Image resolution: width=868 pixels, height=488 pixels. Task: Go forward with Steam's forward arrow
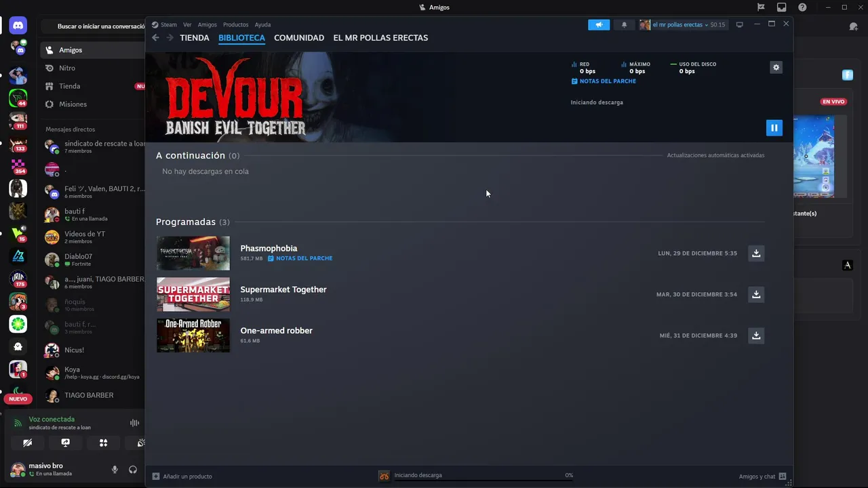point(170,38)
